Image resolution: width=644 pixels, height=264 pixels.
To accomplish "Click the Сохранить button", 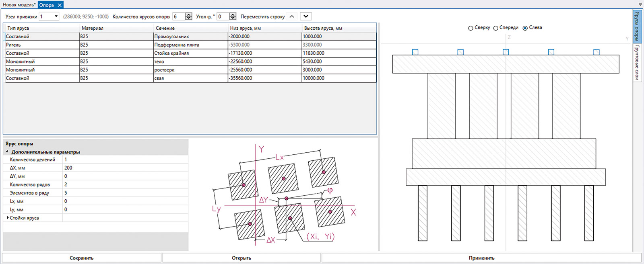I will click(x=82, y=258).
